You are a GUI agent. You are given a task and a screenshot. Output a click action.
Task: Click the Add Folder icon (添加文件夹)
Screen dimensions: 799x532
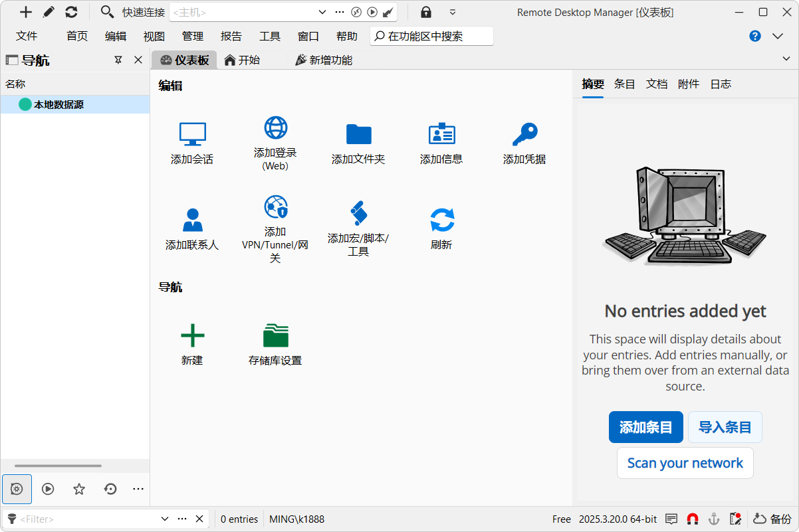358,134
